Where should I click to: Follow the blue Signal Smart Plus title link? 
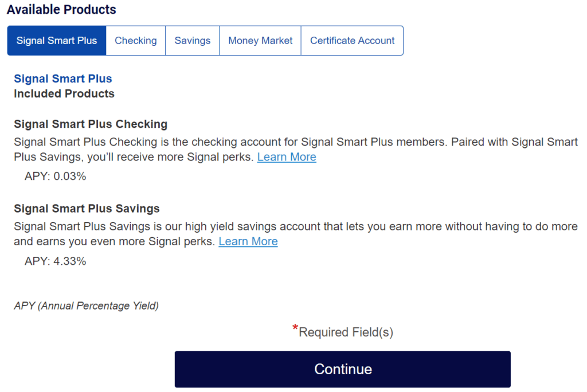pos(62,79)
